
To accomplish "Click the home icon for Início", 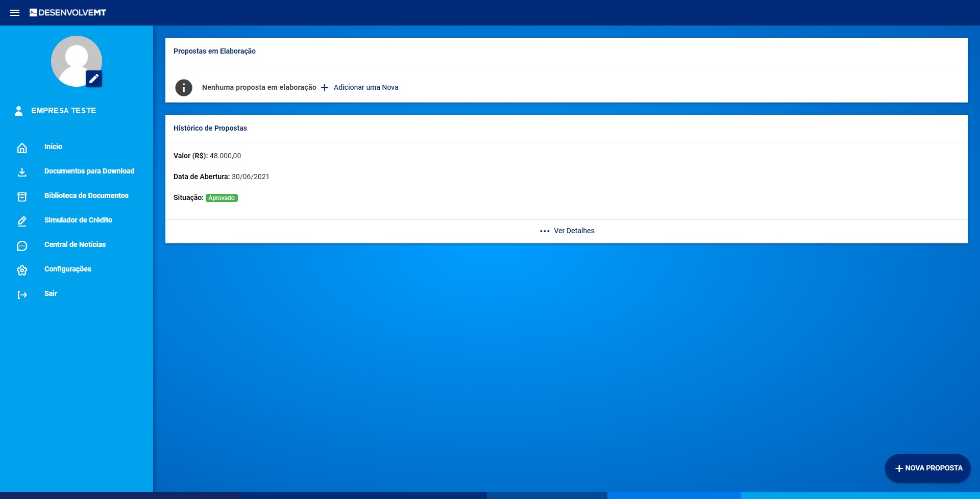I will 22,147.
